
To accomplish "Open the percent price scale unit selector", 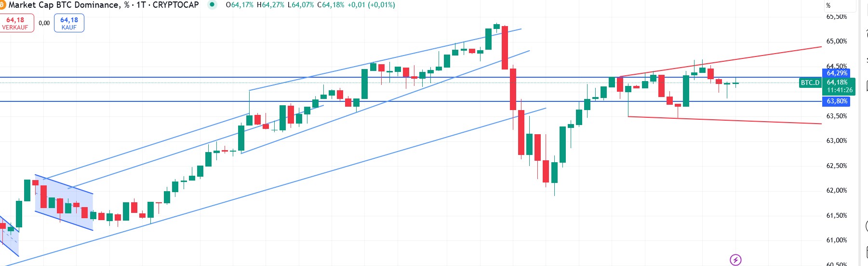I will pos(828,5).
